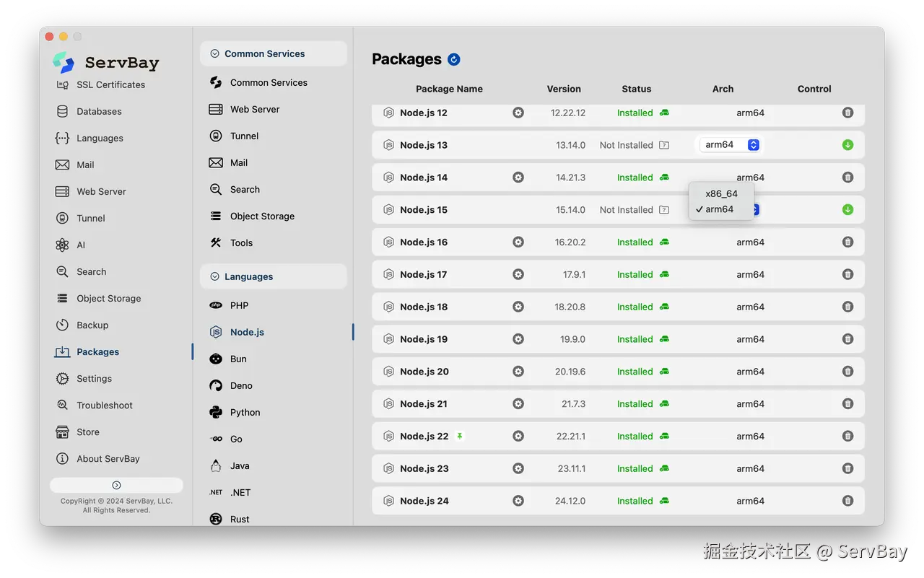Collapse the sidebar with bottom arrow button
The height and width of the screenshot is (578, 924).
[116, 486]
